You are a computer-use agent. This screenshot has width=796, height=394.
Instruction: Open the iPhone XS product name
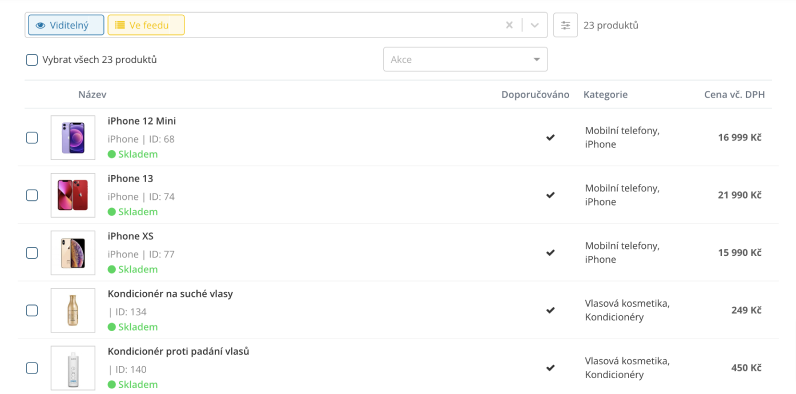130,236
